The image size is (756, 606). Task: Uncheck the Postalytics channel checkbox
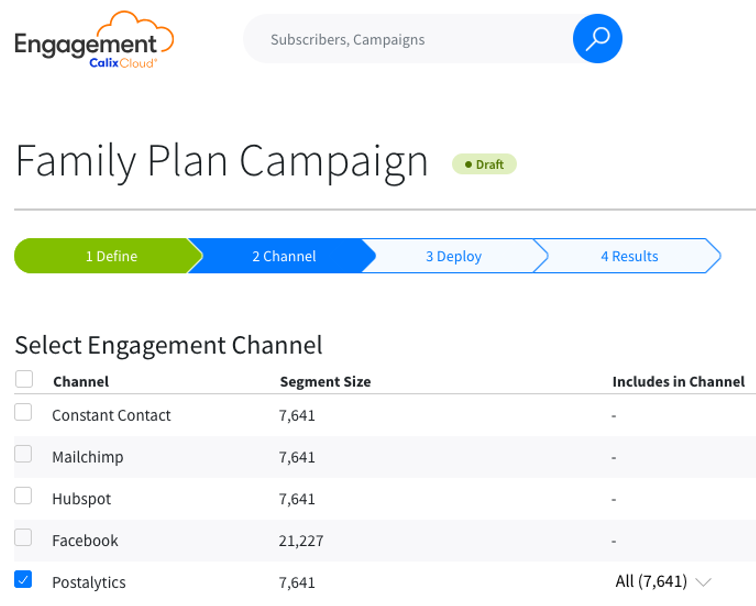pyautogui.click(x=23, y=579)
